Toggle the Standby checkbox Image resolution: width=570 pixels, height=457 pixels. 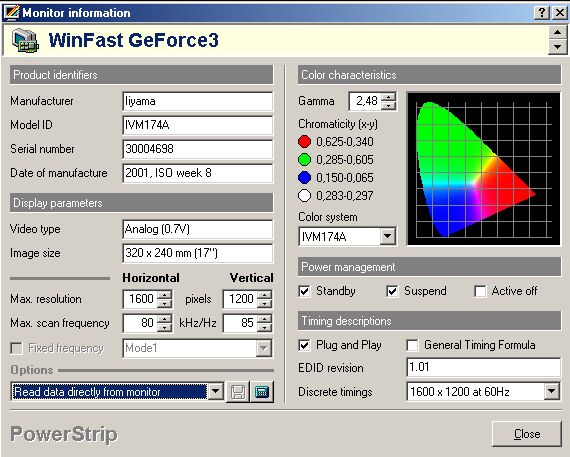click(304, 291)
